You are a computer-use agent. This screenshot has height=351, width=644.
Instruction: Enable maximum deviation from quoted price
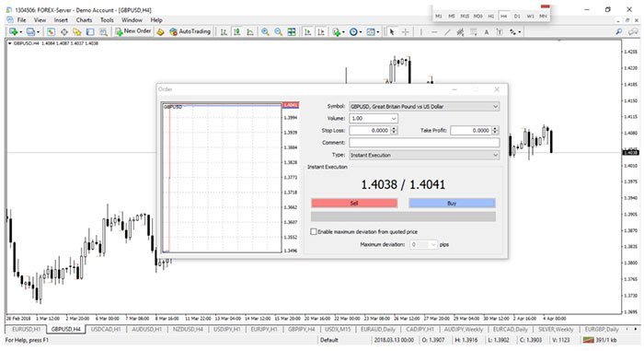click(314, 231)
